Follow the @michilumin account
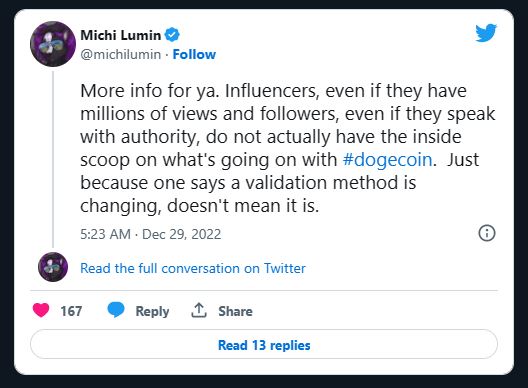The image size is (528, 388). 194,54
